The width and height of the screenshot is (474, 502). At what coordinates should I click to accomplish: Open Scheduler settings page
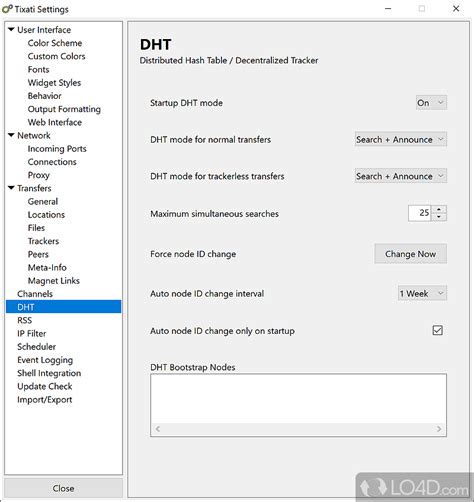tap(36, 347)
